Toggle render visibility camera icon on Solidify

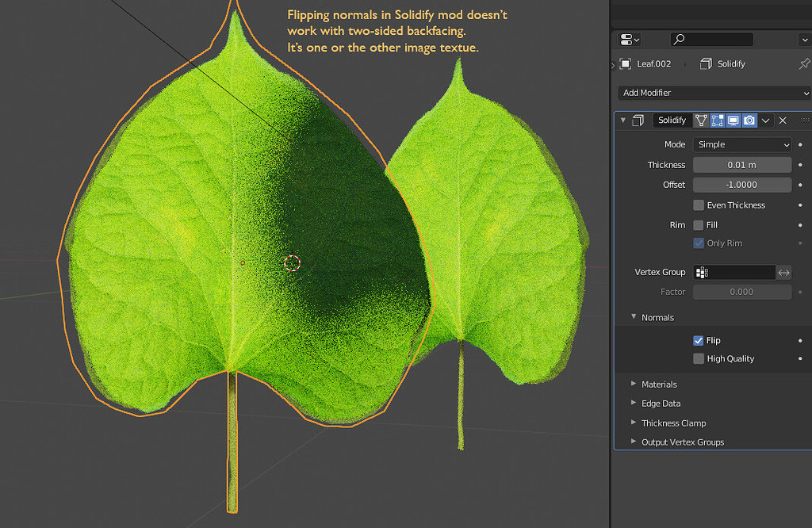(x=749, y=120)
